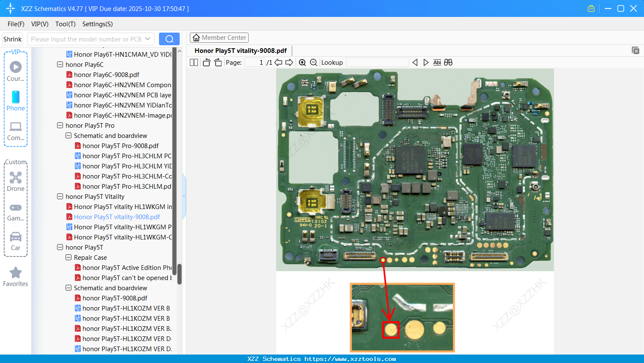Toggle the Abi match-text option

(437, 63)
